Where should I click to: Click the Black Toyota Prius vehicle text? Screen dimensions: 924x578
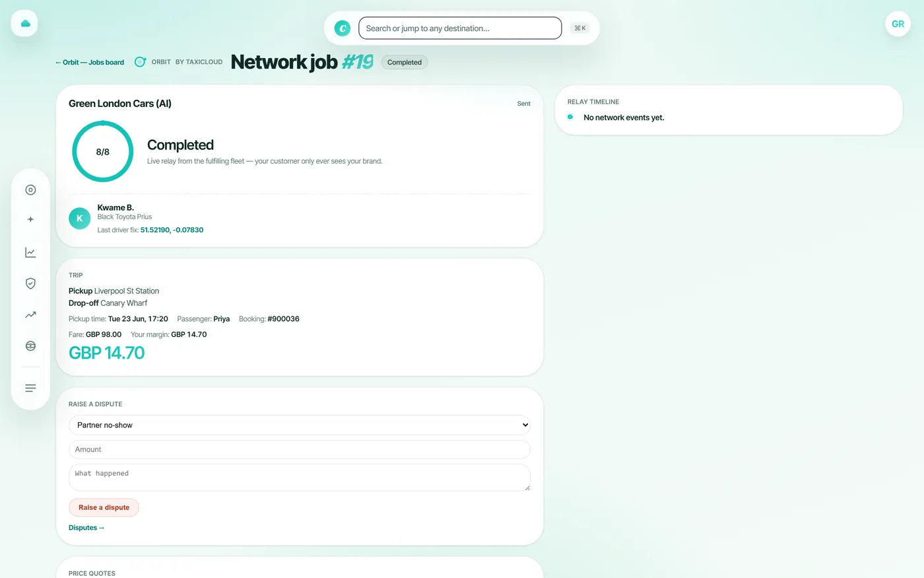click(x=125, y=217)
